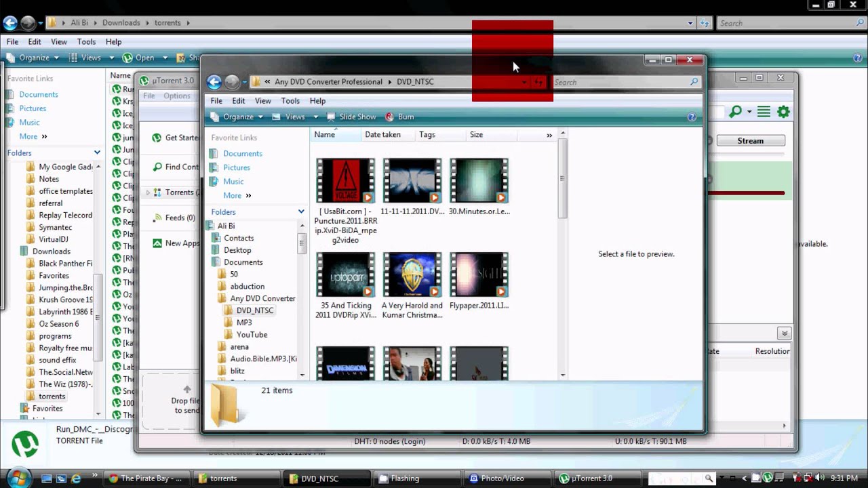Click the Back button in DVD_NTSC window

(x=214, y=82)
